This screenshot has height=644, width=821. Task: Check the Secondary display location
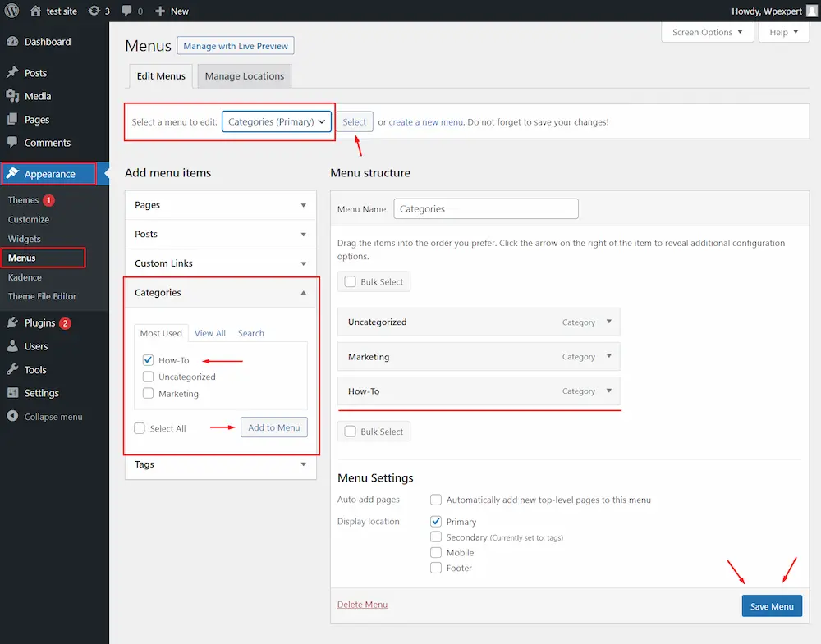click(x=436, y=537)
